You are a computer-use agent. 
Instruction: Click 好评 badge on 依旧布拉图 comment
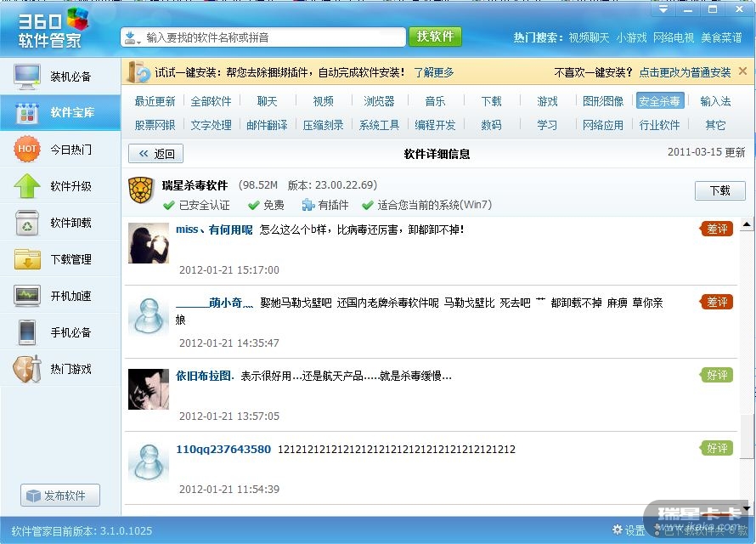[x=716, y=375]
